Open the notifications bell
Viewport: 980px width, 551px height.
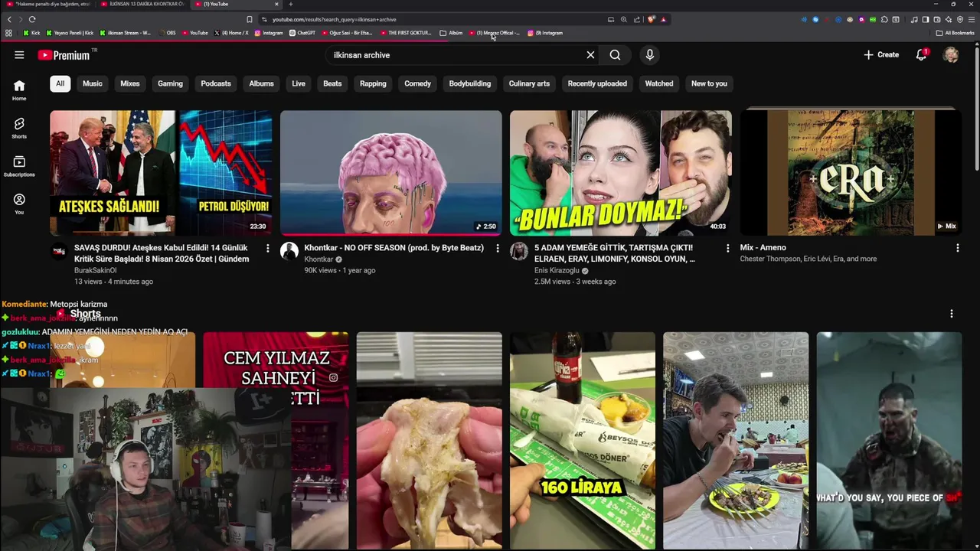[x=921, y=55]
